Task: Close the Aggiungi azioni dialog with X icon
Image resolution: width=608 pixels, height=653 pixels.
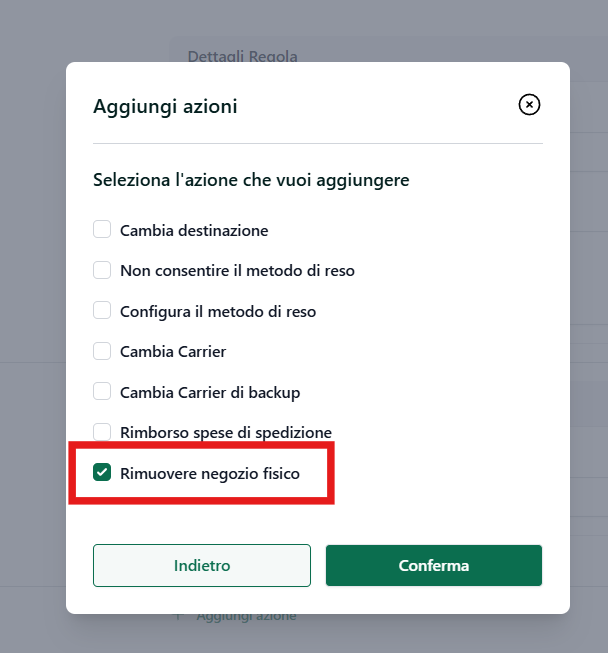Action: [x=529, y=105]
